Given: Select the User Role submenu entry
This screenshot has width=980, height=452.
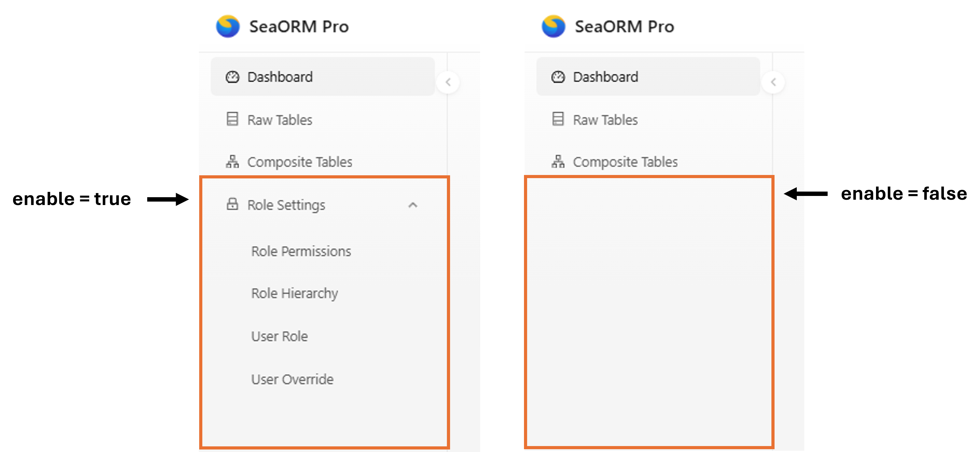Looking at the screenshot, I should [x=279, y=336].
